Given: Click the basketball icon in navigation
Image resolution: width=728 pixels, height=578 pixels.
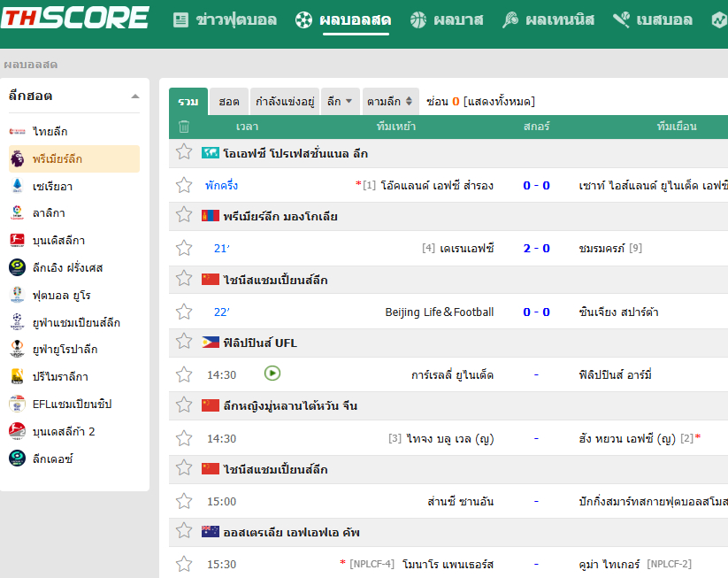Looking at the screenshot, I should click(x=418, y=20).
